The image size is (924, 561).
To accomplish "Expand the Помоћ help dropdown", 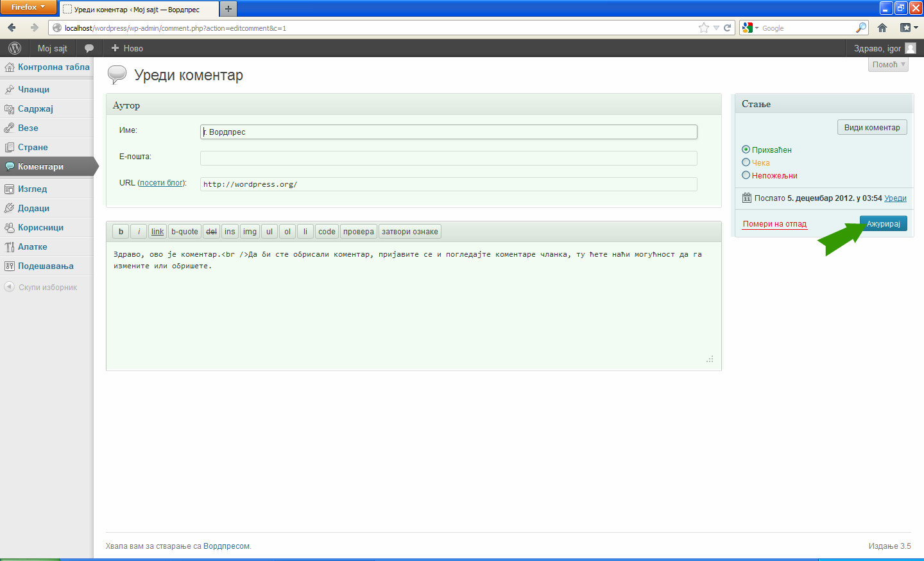I will click(888, 65).
